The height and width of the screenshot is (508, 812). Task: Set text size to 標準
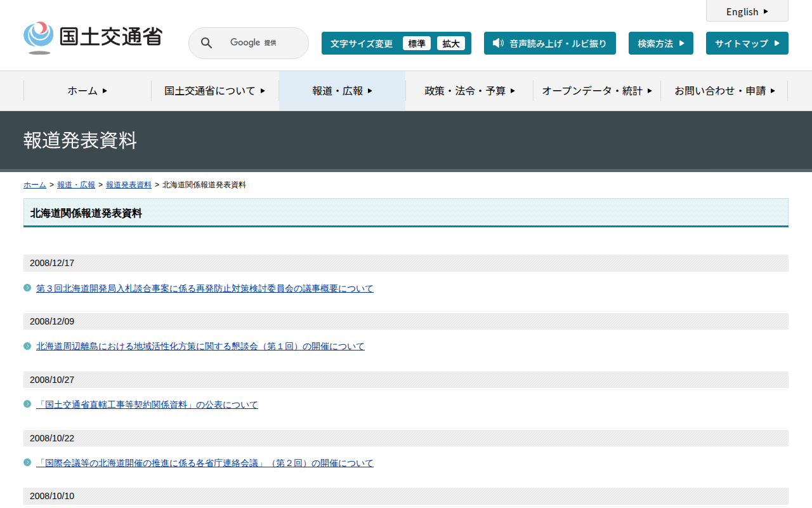point(416,43)
